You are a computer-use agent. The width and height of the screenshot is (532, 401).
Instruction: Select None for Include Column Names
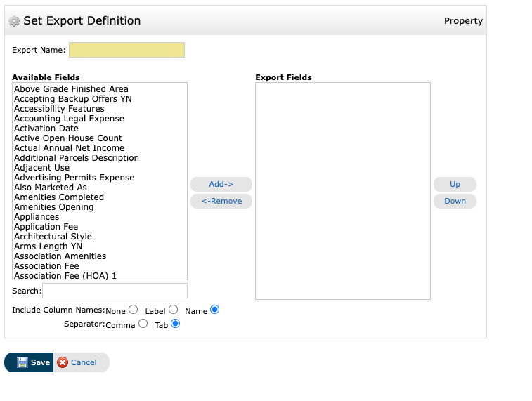[x=134, y=310]
